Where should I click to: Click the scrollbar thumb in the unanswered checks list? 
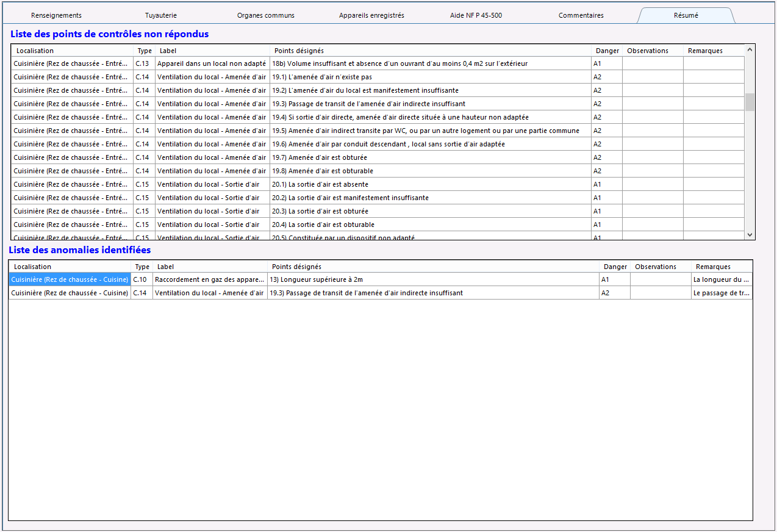[750, 102]
